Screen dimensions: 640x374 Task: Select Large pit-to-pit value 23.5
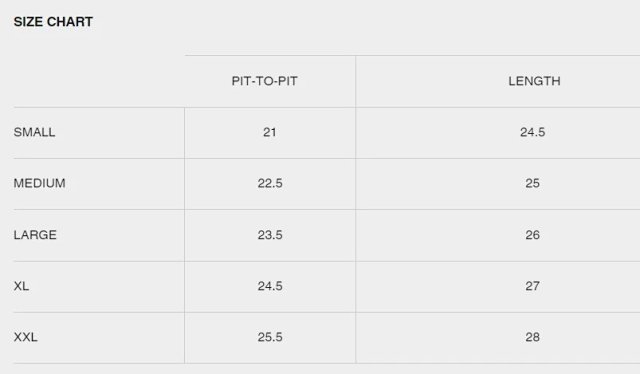pos(270,235)
